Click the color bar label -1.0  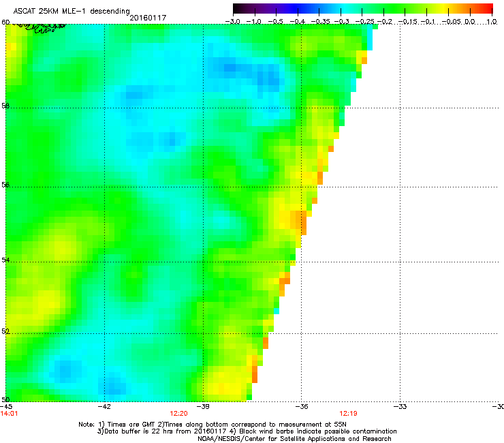(x=254, y=22)
